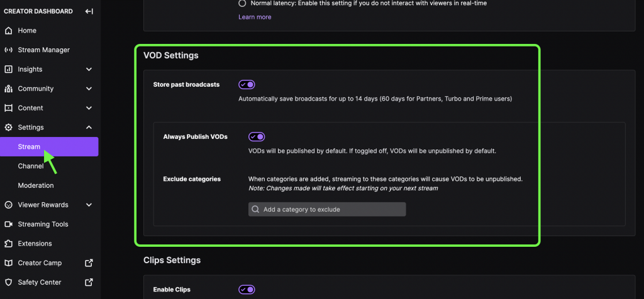
Task: Expand Viewer Rewards chevron
Action: (x=89, y=205)
